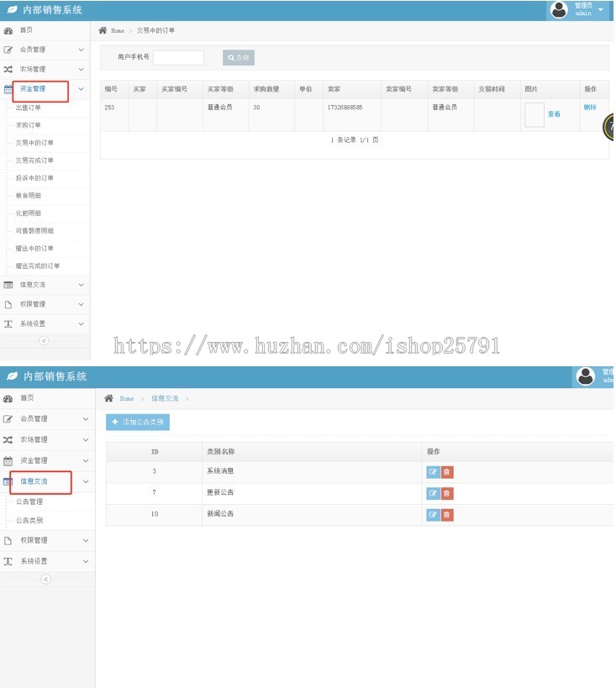The width and height of the screenshot is (616, 688).
Task: Click the leaf logo on the 交易中的订单 page
Action: [x=12, y=9]
